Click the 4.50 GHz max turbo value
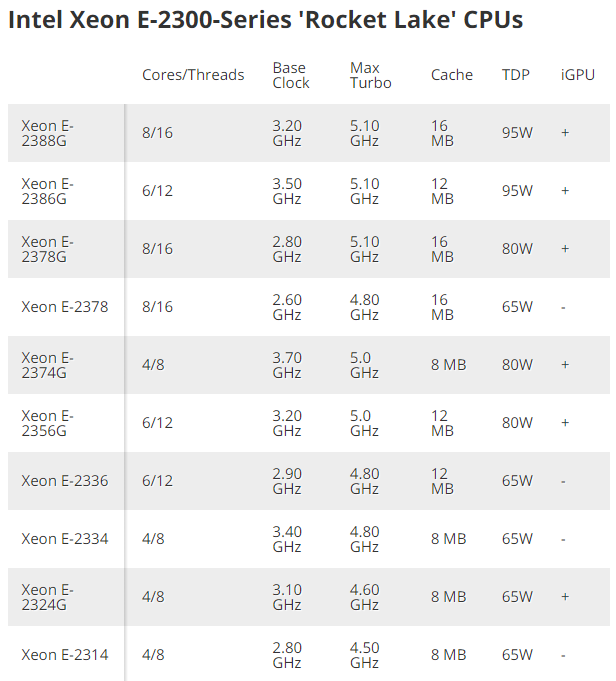 (365, 655)
